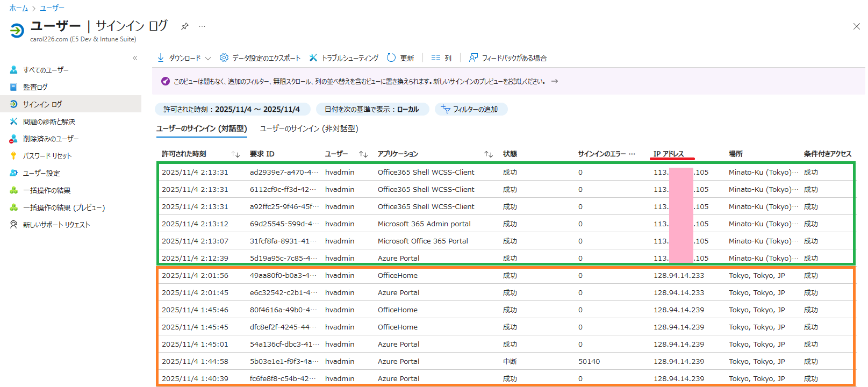
Task: Click the 要求 ID column header
Action: tap(262, 154)
